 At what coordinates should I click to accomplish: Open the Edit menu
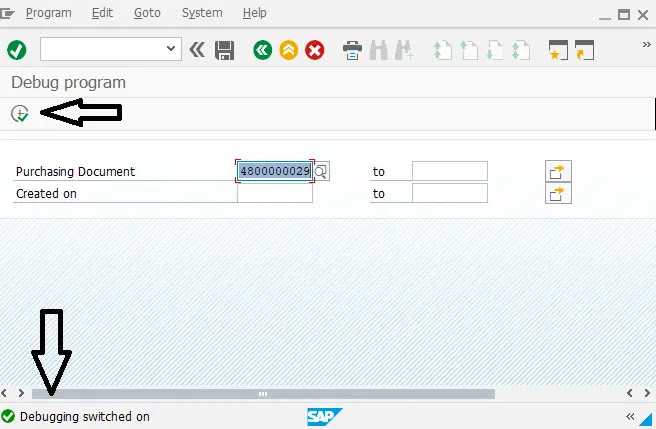tap(102, 13)
